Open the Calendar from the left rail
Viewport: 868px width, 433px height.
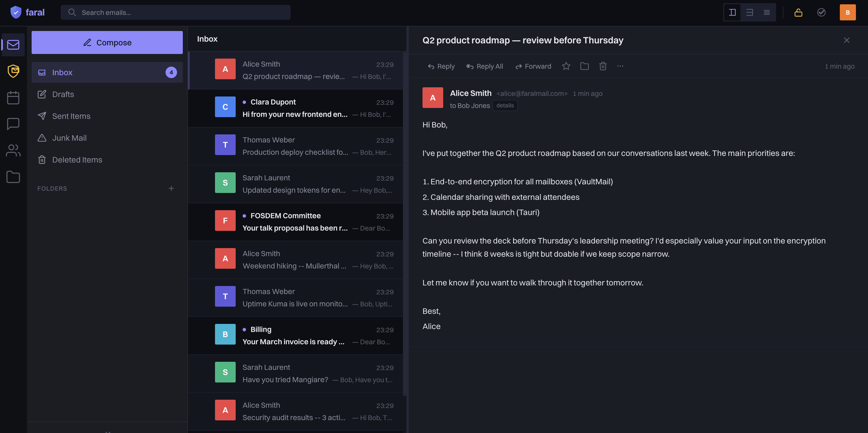[x=13, y=97]
